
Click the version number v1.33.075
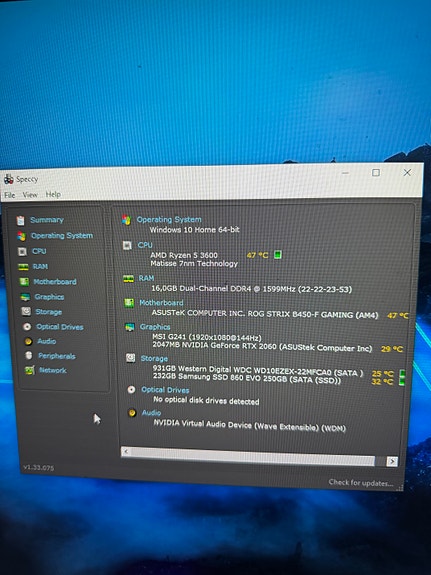[39, 468]
